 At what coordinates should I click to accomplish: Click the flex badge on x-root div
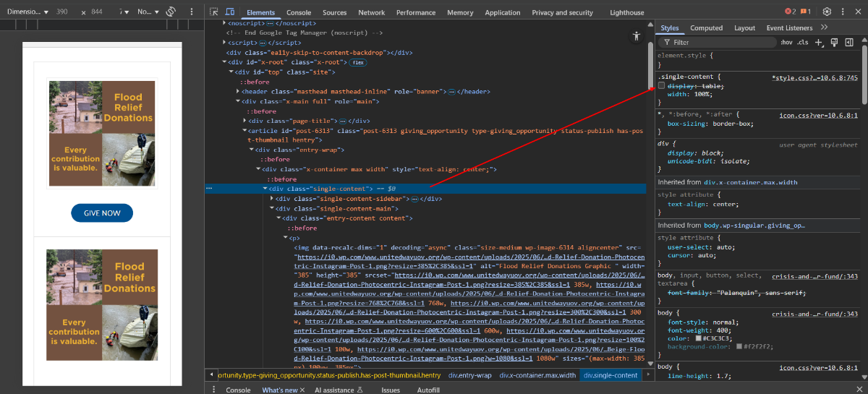(x=358, y=62)
